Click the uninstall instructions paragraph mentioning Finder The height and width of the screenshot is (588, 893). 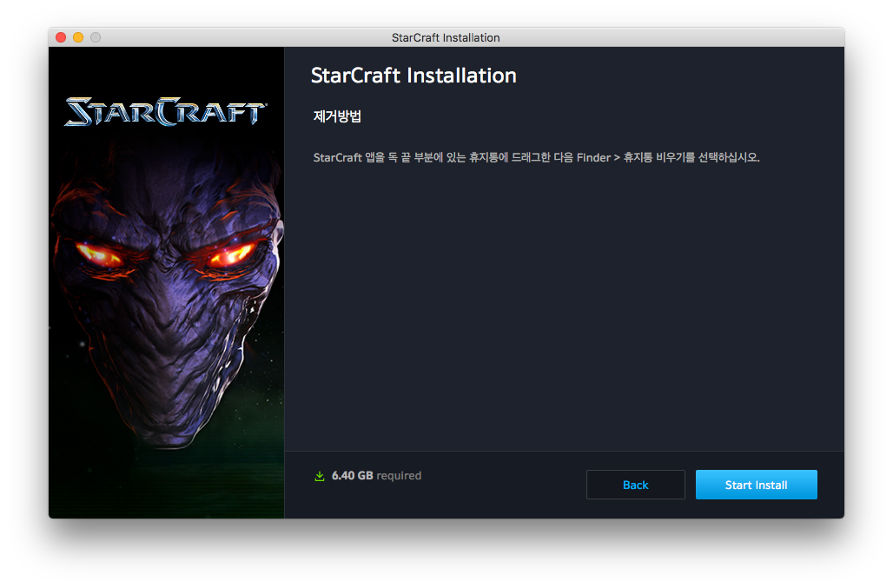pyautogui.click(x=537, y=157)
